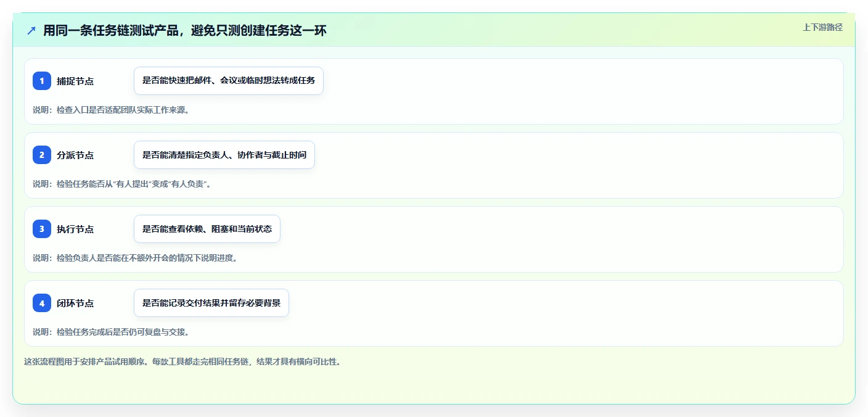This screenshot has width=868, height=417.
Task: Click the note about "有人提出"变成"有人负责"
Action: 122,184
